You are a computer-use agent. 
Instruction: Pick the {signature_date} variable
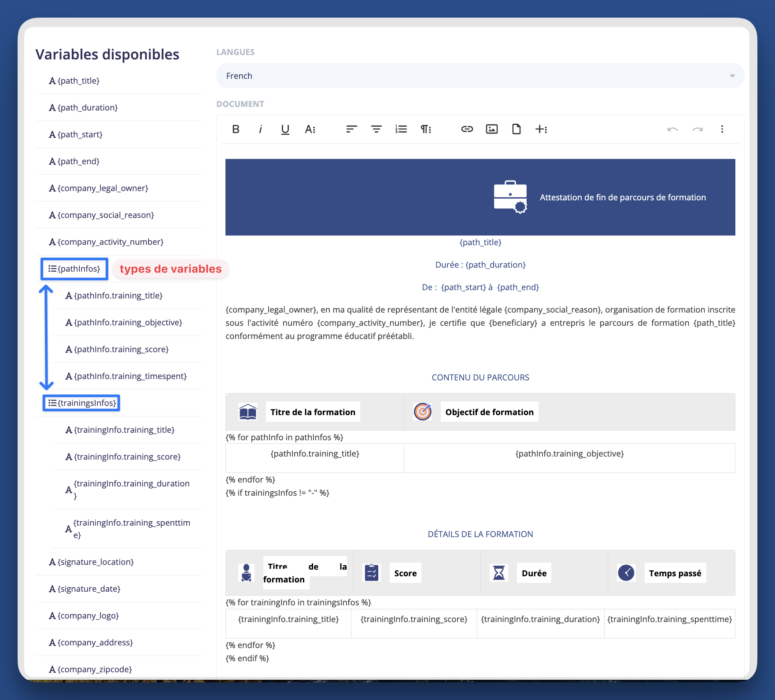click(x=85, y=589)
